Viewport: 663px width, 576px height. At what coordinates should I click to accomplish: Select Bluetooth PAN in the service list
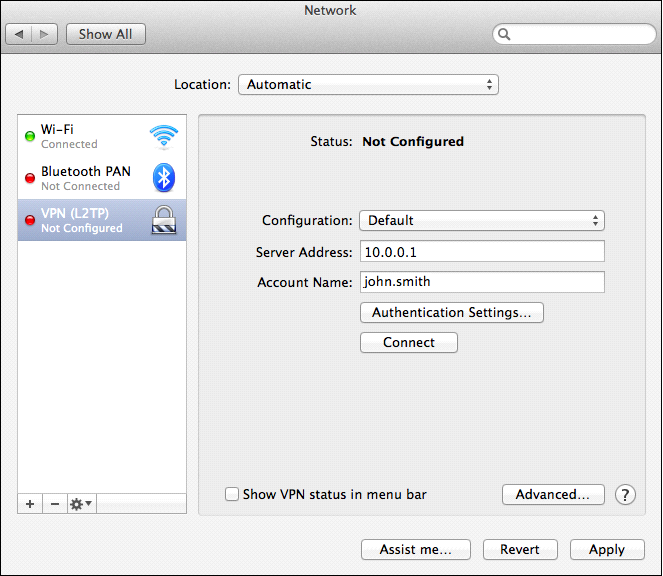pyautogui.click(x=102, y=178)
